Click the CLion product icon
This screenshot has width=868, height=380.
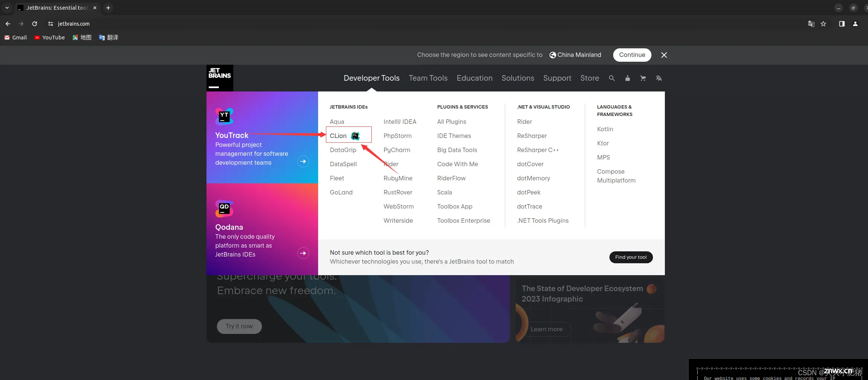(x=355, y=136)
